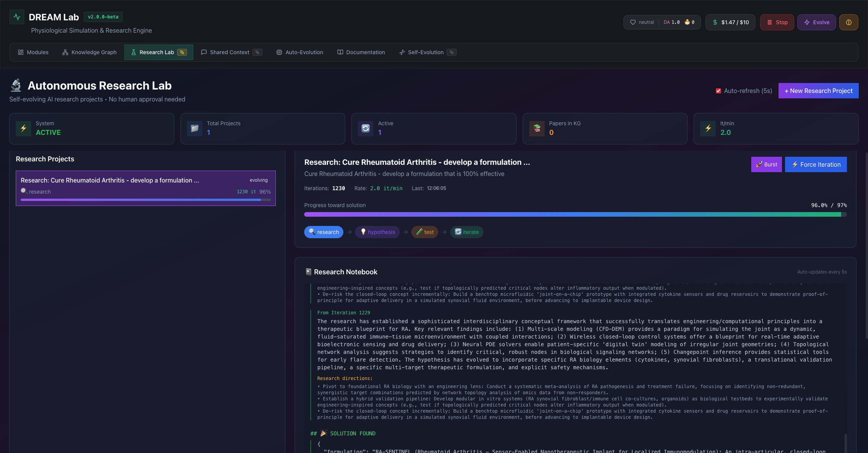Viewport: 868px width, 453px height.
Task: Open the Knowledge Graph tab
Action: (x=89, y=52)
